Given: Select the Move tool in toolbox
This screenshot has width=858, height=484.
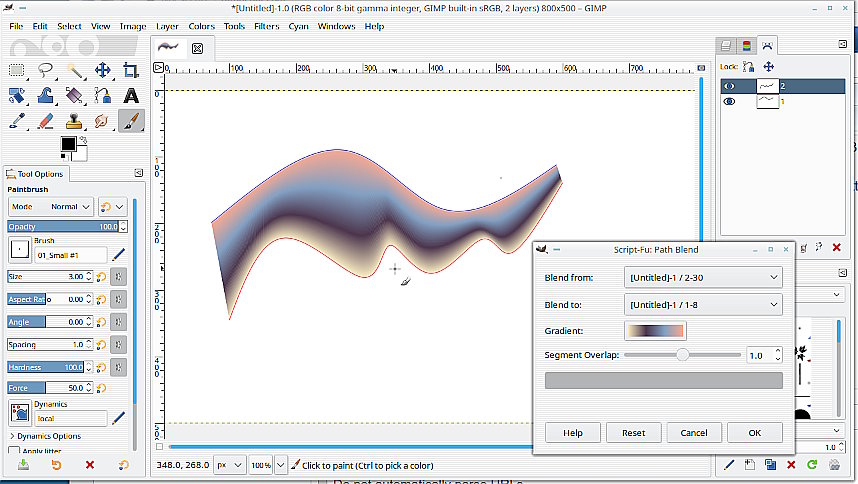Looking at the screenshot, I should point(102,70).
